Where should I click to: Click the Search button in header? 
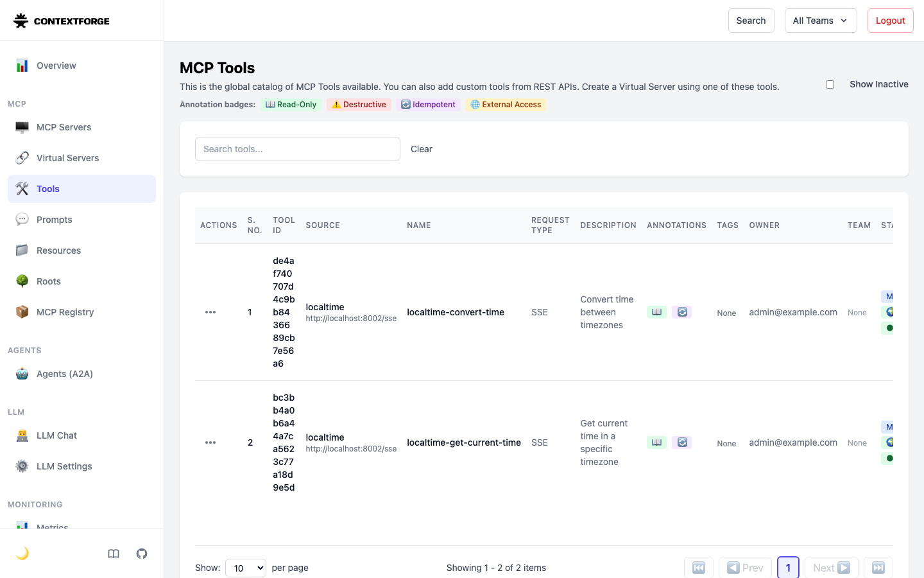pos(751,21)
